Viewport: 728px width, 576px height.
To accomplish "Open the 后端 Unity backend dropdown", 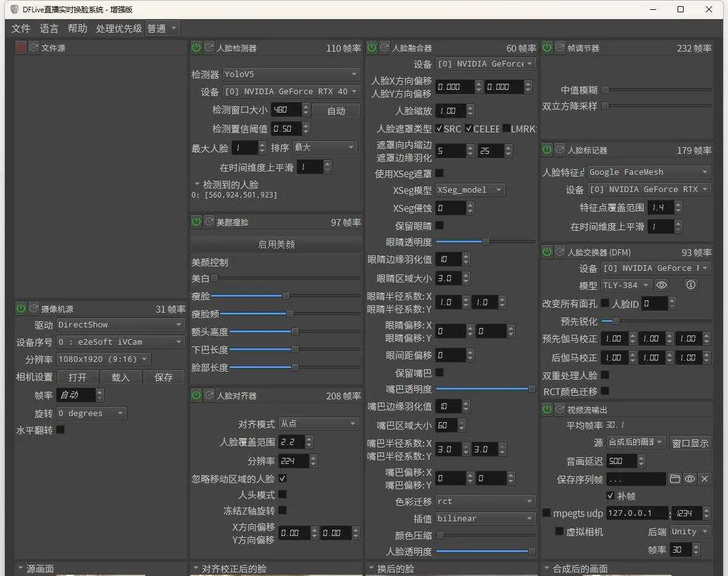I will click(x=690, y=531).
